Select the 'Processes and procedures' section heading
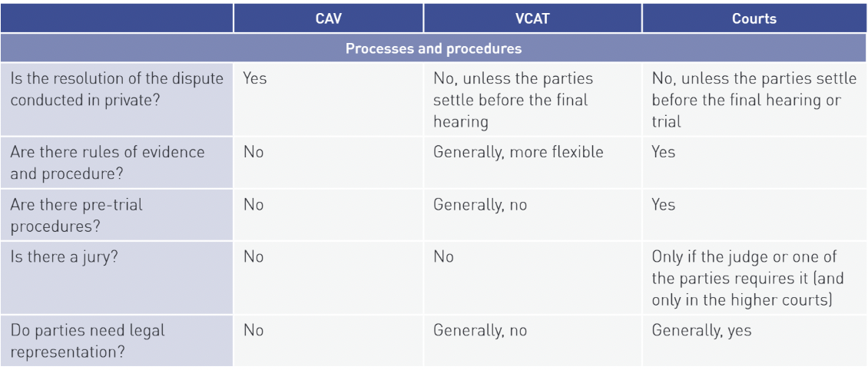The image size is (868, 370). (433, 48)
